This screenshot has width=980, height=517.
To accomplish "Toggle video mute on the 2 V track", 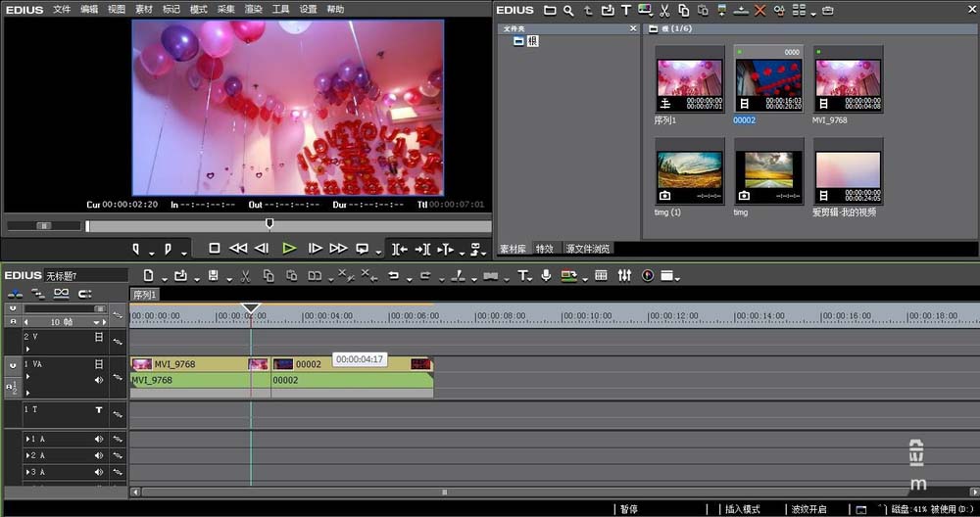I will (x=98, y=337).
